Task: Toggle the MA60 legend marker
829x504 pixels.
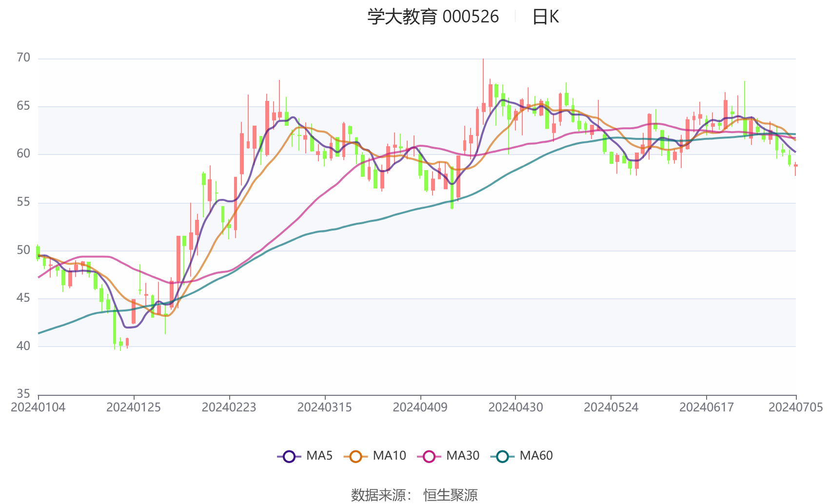Action: point(502,456)
